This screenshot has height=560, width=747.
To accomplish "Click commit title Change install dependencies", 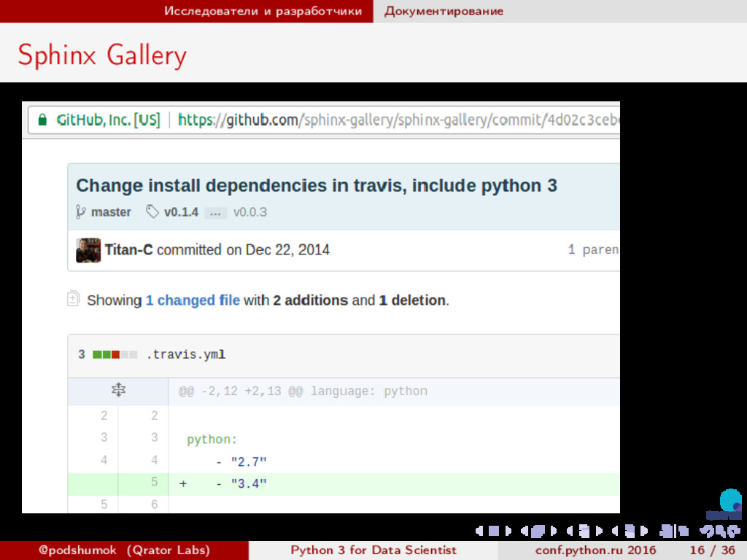I will 317,186.
